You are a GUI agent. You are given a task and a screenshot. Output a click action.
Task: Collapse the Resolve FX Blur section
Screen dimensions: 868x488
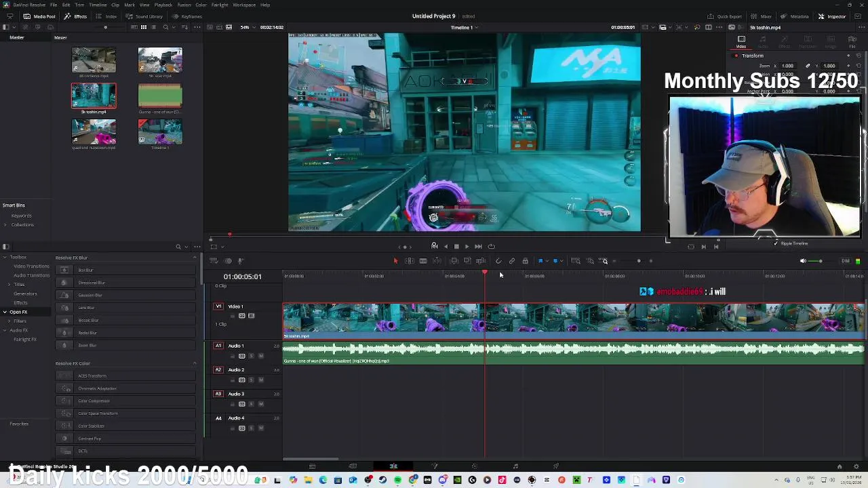(x=195, y=258)
